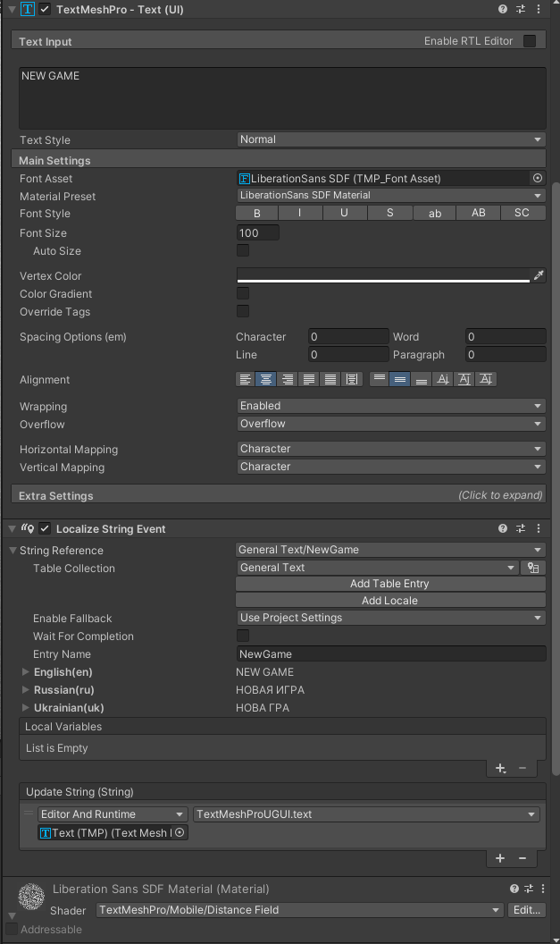560x944 pixels.
Task: Check Wait For Completion option
Action: [243, 636]
